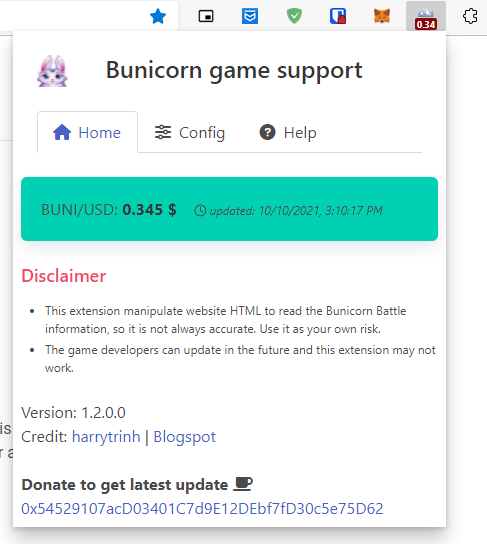Image resolution: width=487 pixels, height=544 pixels.
Task: Click the donation wallet address link
Action: (x=202, y=509)
